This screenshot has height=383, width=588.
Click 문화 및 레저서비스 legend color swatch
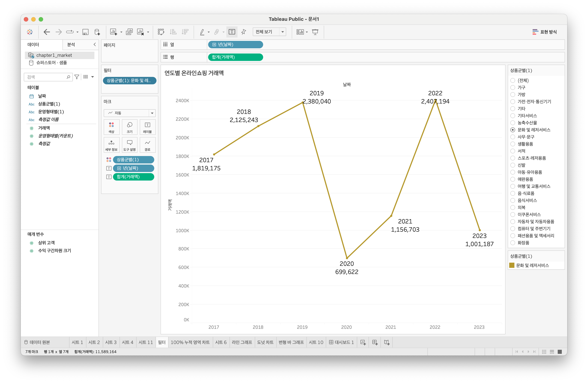point(512,265)
